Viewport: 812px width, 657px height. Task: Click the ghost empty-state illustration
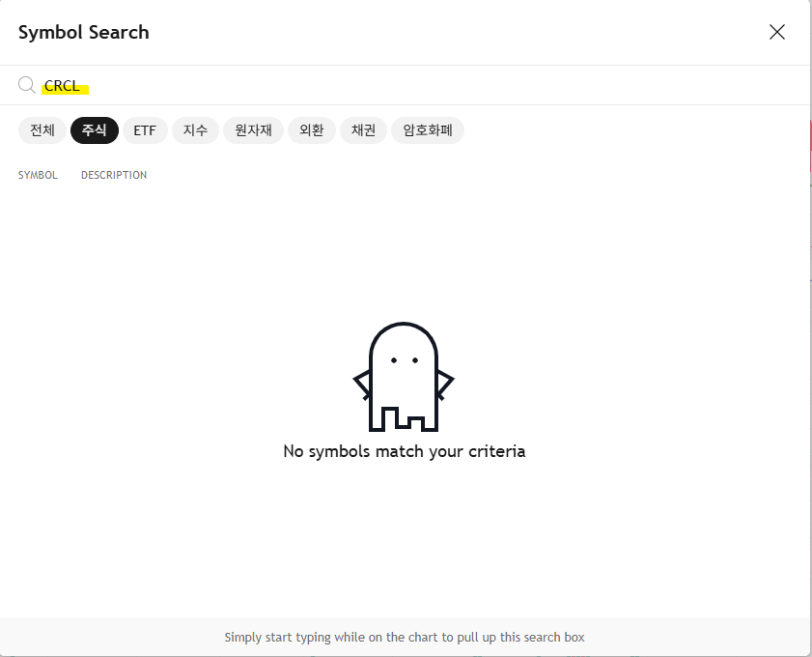coord(404,377)
